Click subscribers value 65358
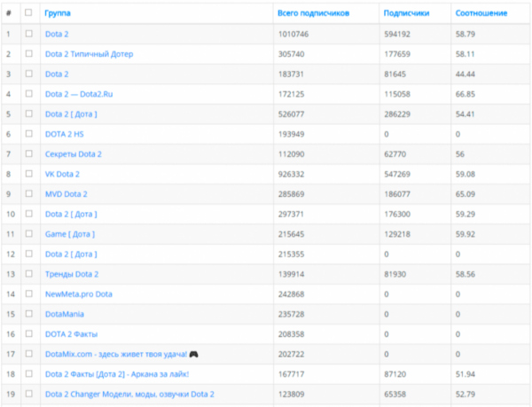The height and width of the screenshot is (407, 532). coord(395,394)
